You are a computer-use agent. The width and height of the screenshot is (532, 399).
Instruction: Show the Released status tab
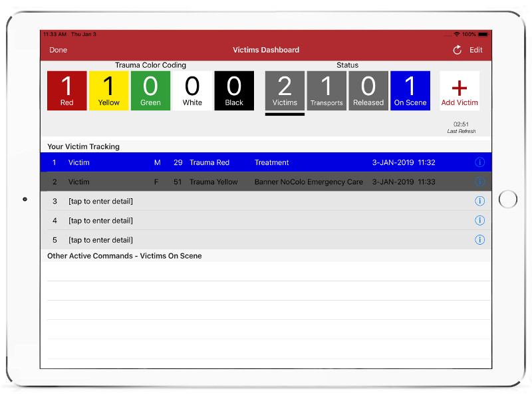click(368, 90)
